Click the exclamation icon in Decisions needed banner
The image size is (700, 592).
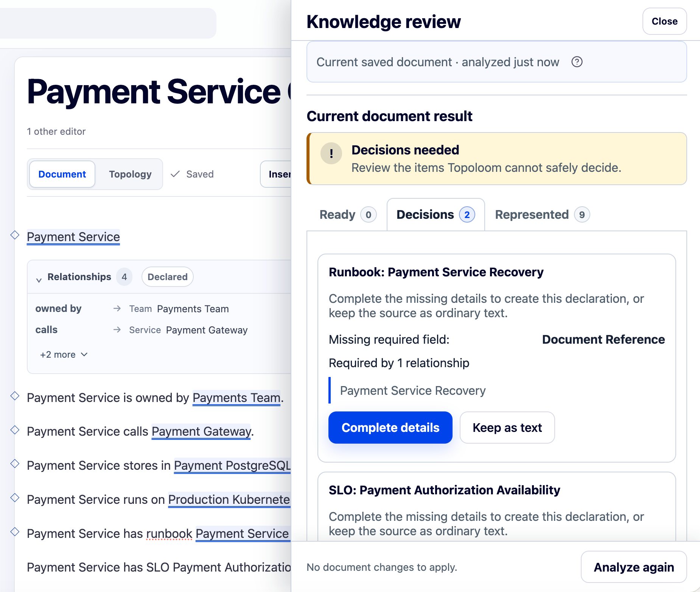[331, 153]
